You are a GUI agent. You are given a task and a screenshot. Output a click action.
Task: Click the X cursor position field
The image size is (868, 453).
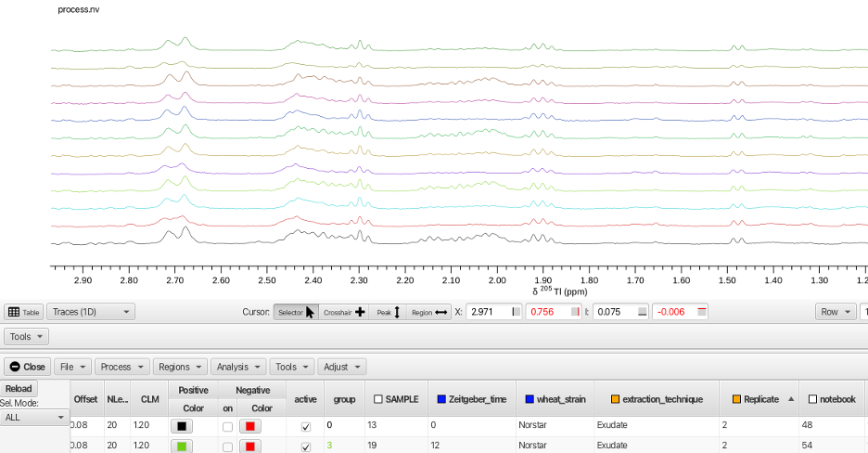coord(493,312)
